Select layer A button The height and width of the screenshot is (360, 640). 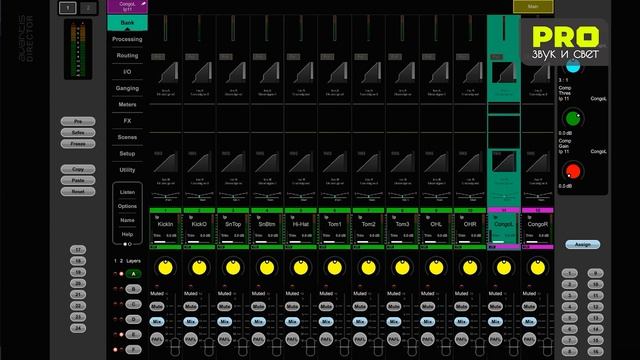point(133,274)
